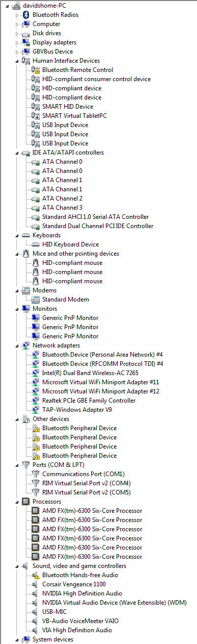Collapse Sound, video and game controllers
197x644 pixels.
17,566
